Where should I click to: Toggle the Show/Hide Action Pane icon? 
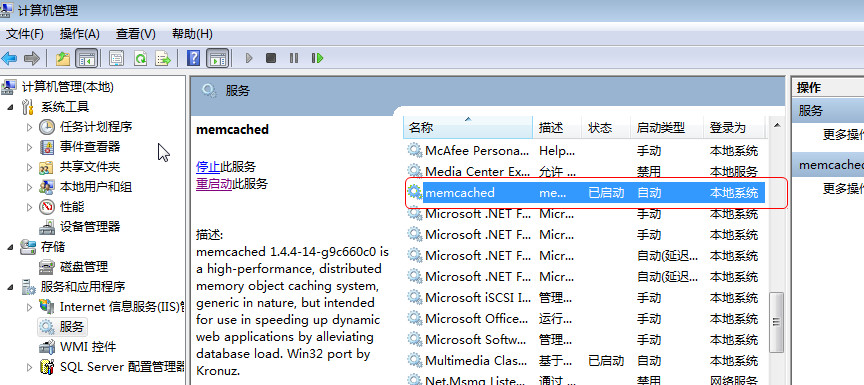[x=218, y=58]
